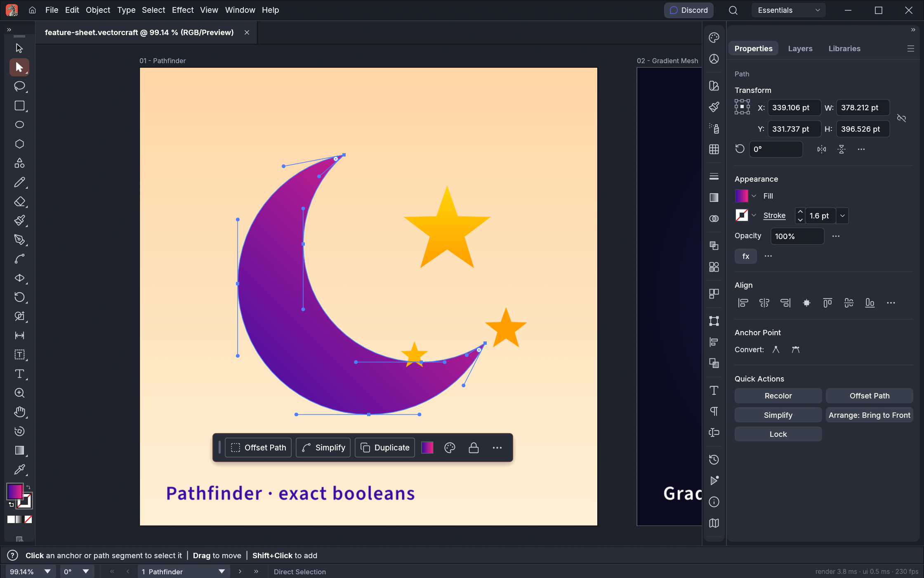Select the Type tool

click(x=19, y=374)
